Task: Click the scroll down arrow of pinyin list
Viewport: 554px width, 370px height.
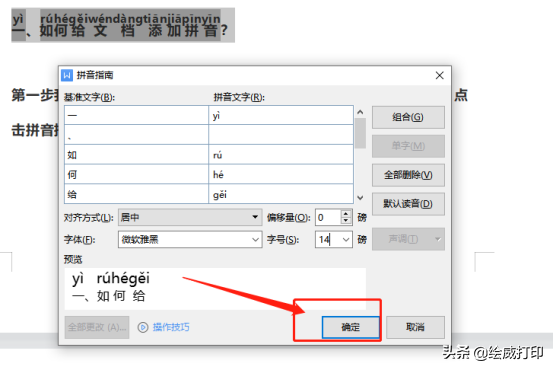Action: click(360, 198)
